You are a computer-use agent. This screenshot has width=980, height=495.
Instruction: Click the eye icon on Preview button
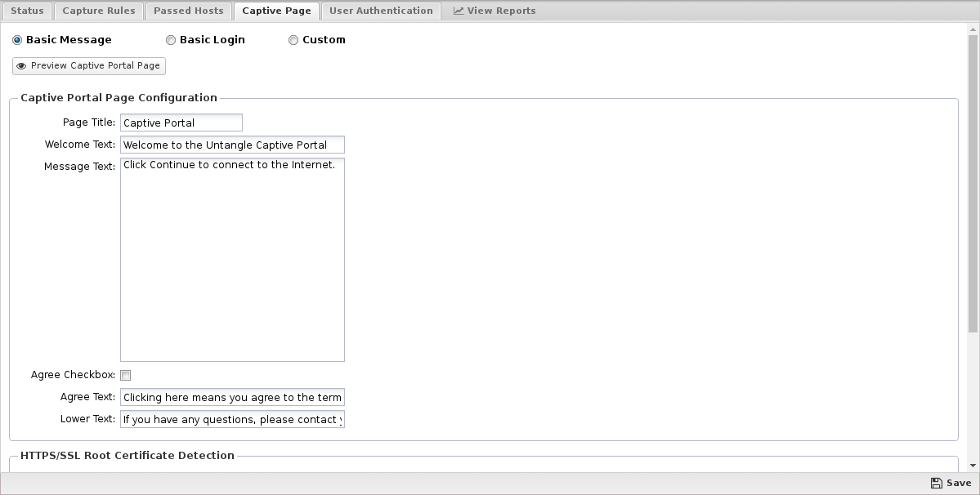(21, 66)
